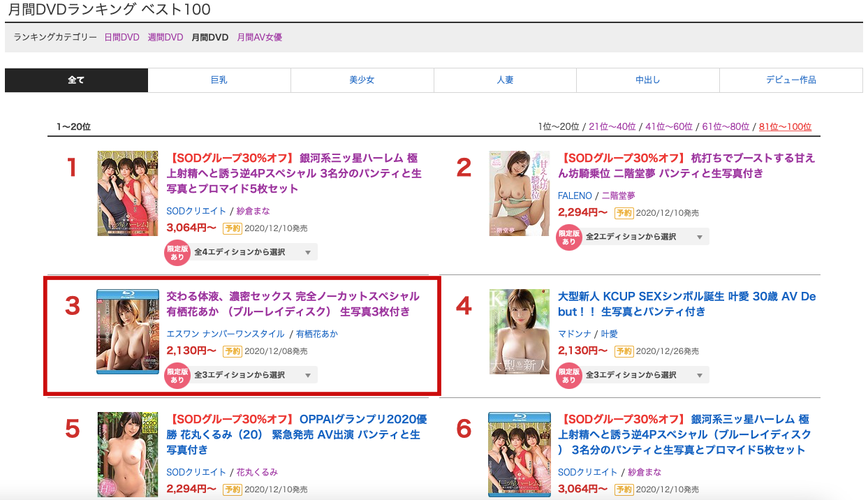Click the 予約 badge on rank 6
This screenshot has width=868, height=500.
tap(624, 490)
